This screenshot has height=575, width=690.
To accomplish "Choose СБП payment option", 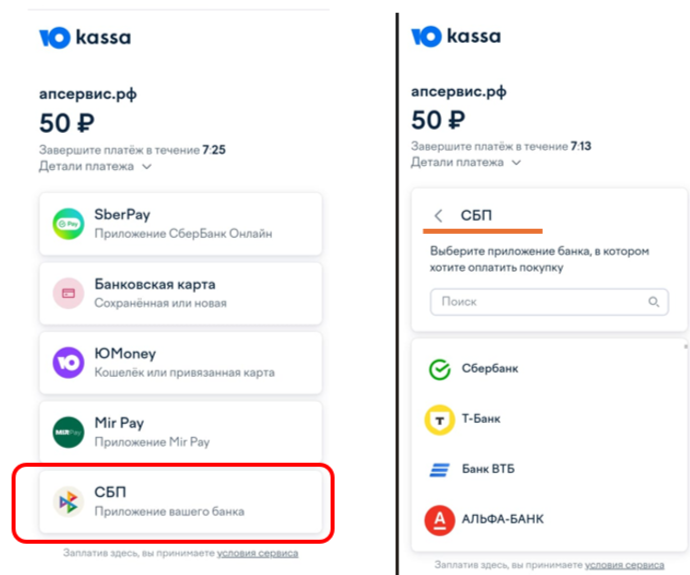I will pos(181,500).
